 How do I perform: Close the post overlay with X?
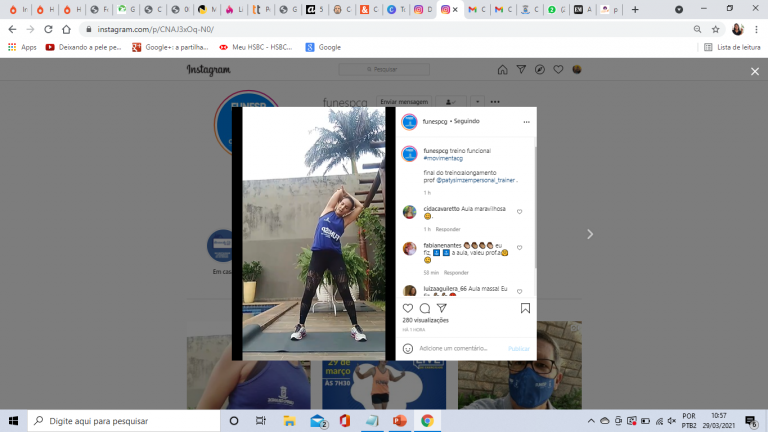pyautogui.click(x=755, y=72)
